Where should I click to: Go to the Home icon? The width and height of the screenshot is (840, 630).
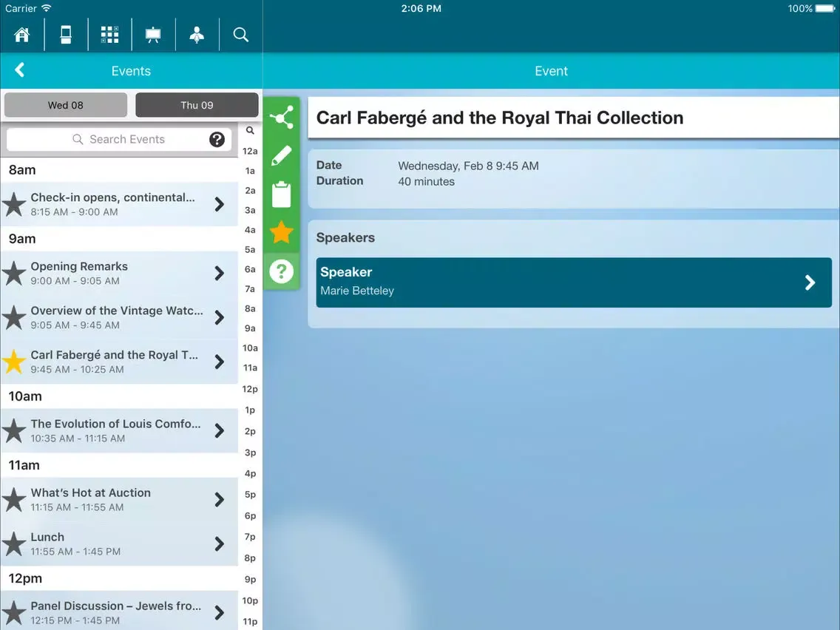click(x=22, y=35)
